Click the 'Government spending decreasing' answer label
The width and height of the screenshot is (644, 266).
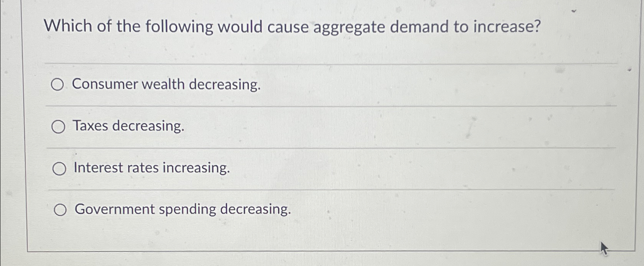pos(183,209)
